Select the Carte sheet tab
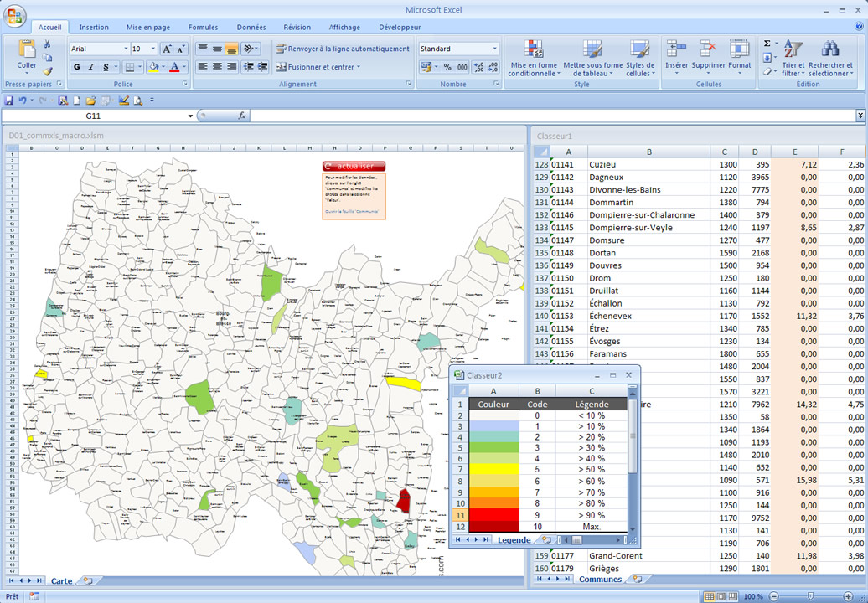The width and height of the screenshot is (868, 603). [61, 581]
